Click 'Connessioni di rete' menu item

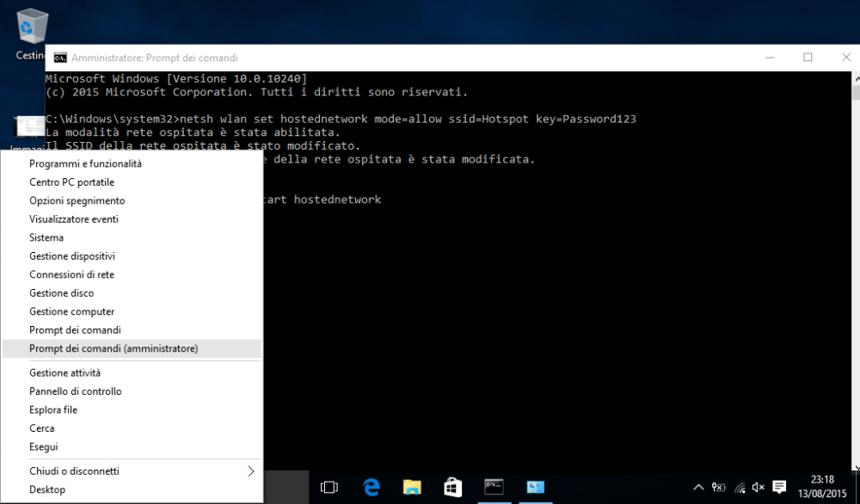pyautogui.click(x=71, y=274)
